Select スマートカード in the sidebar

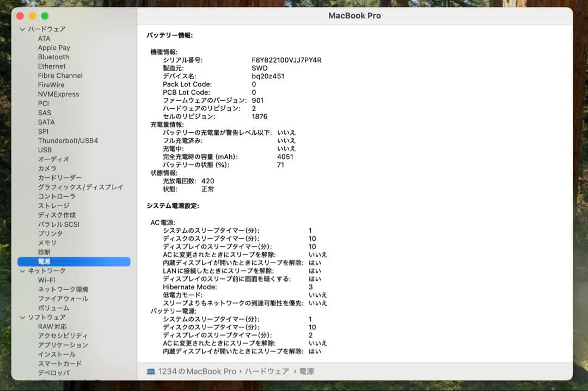(60, 364)
